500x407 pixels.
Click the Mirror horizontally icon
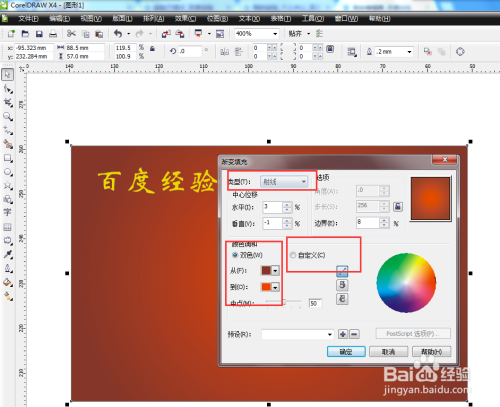coord(225,52)
